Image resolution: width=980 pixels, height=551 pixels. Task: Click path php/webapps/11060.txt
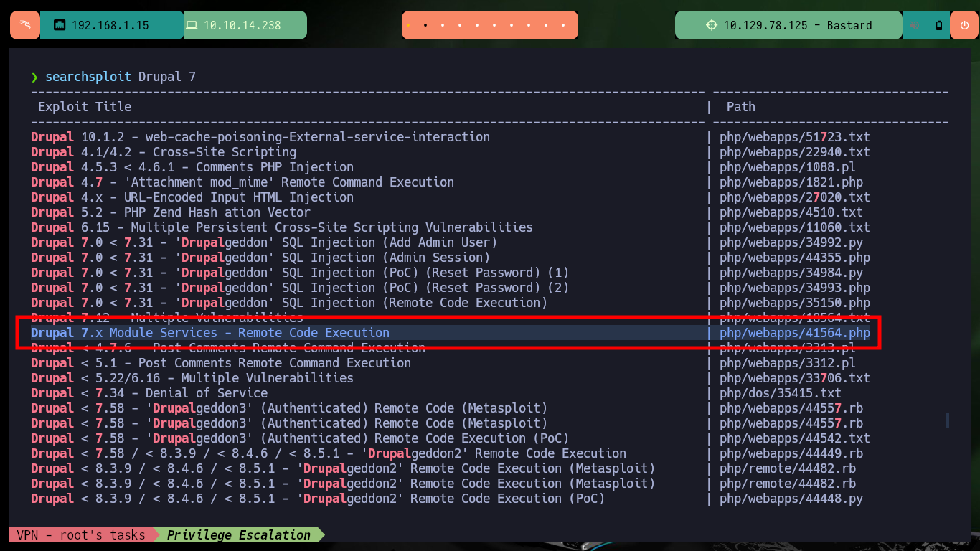[x=795, y=227]
